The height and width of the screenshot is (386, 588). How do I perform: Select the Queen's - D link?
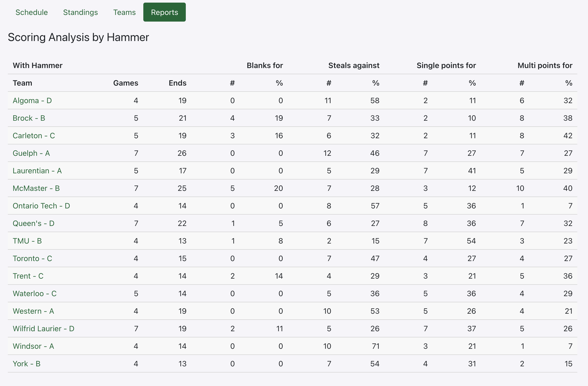click(33, 223)
